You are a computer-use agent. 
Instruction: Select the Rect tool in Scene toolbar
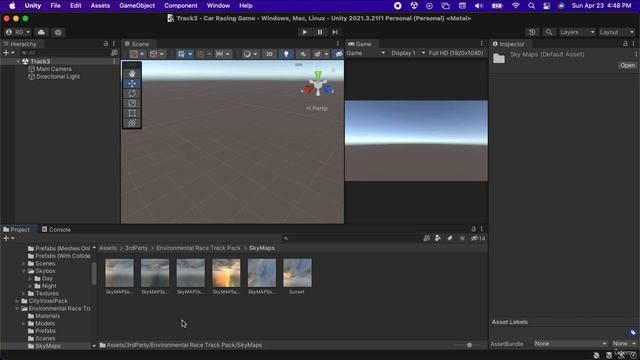coord(132,113)
